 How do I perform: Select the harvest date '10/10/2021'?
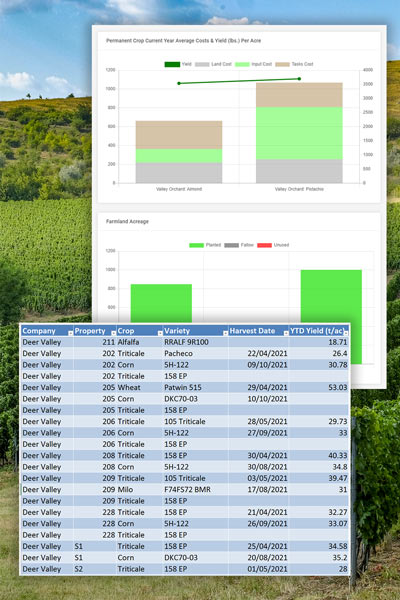tap(259, 399)
